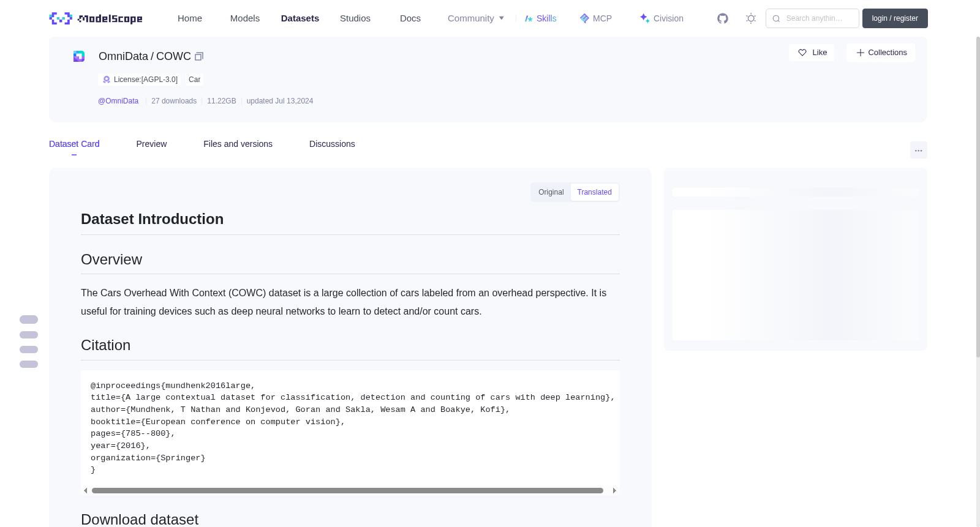980x527 pixels.
Task: Click the 'Dataset Introduction' heading
Action: [153, 219]
